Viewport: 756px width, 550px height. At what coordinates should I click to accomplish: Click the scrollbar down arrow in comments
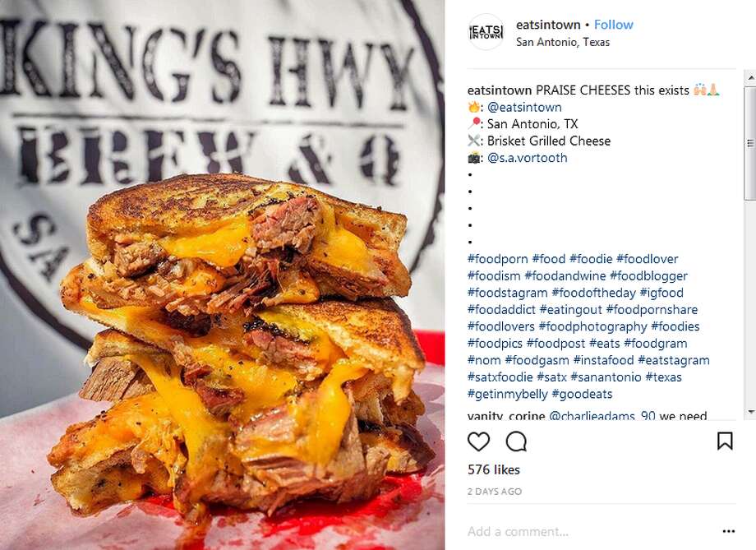pyautogui.click(x=750, y=412)
